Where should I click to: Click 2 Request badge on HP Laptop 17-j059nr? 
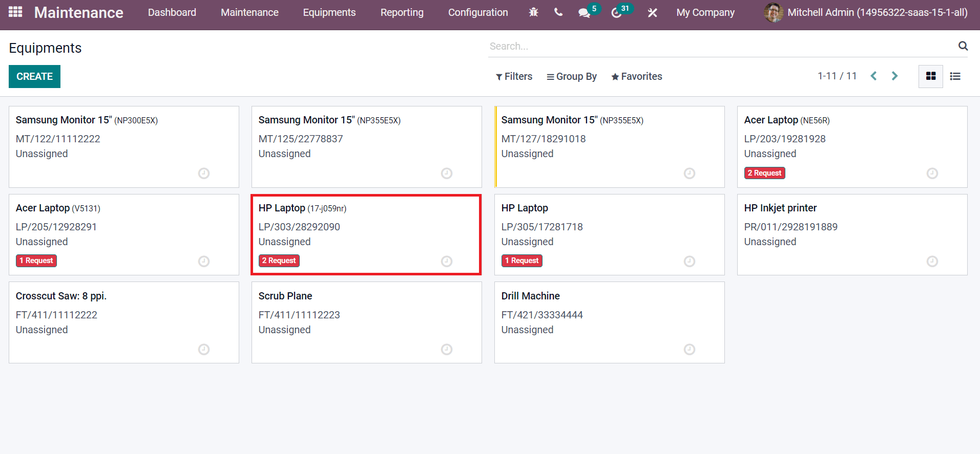point(279,261)
